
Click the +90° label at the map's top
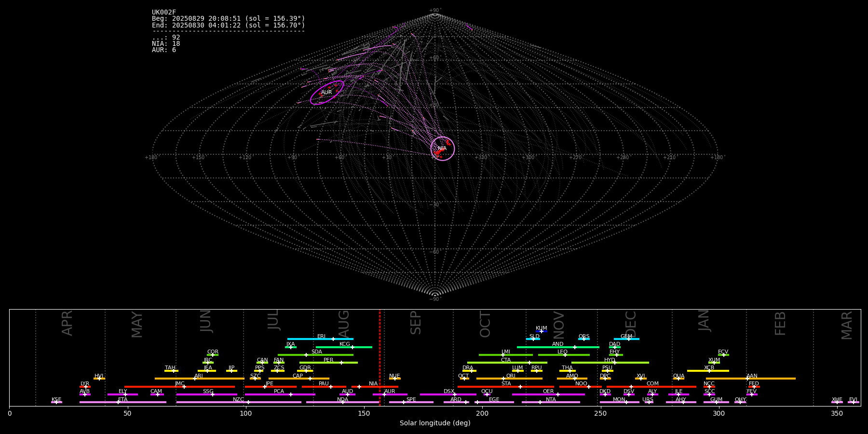click(435, 11)
